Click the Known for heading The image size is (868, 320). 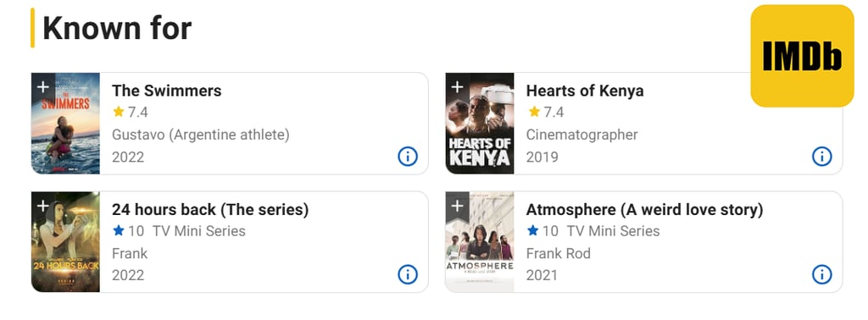coord(117,28)
